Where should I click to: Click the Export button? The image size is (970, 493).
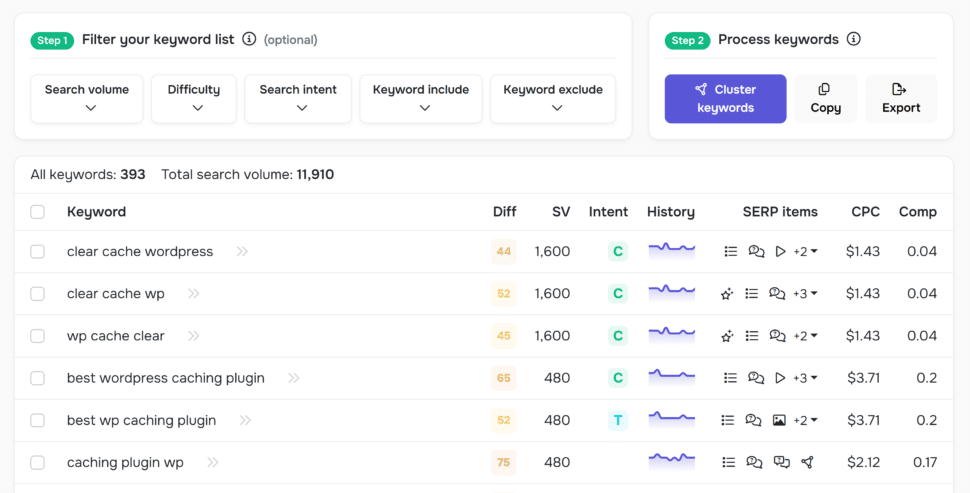click(x=901, y=99)
